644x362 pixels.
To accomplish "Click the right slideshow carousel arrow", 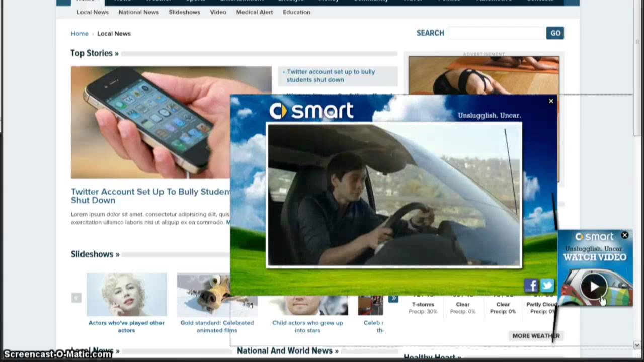I will coord(393,298).
